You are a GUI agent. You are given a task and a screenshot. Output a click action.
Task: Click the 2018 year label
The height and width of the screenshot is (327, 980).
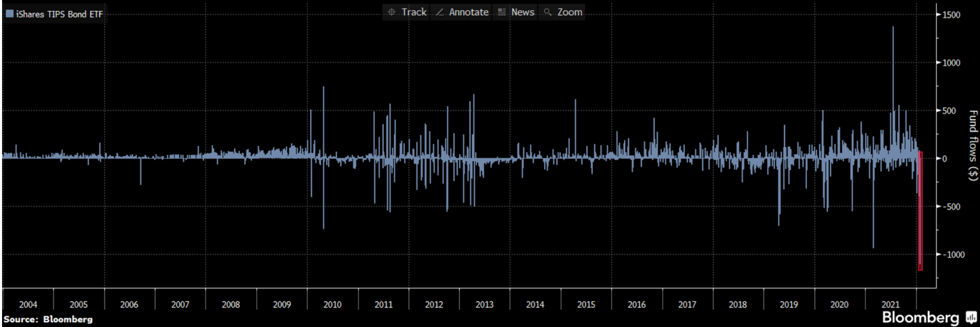click(x=739, y=305)
